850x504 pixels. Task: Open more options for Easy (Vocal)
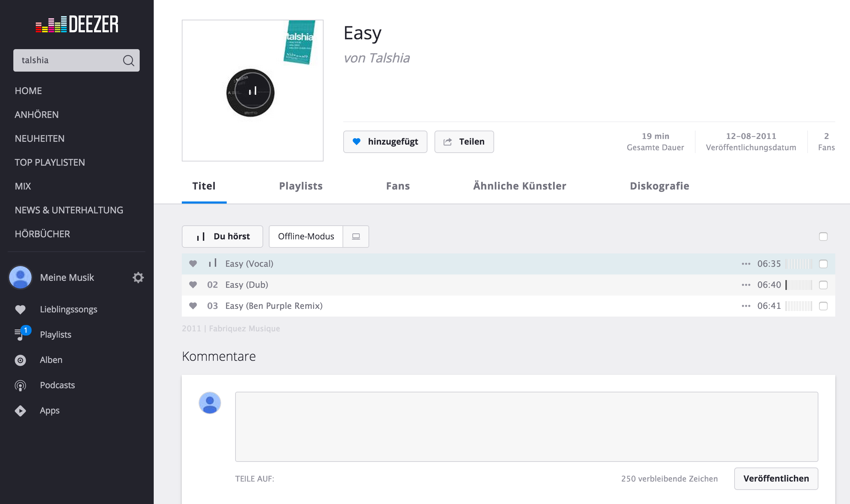click(x=746, y=264)
